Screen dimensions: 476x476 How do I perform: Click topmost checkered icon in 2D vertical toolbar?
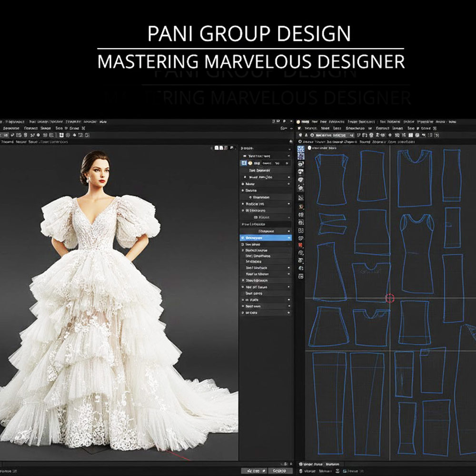pyautogui.click(x=300, y=149)
